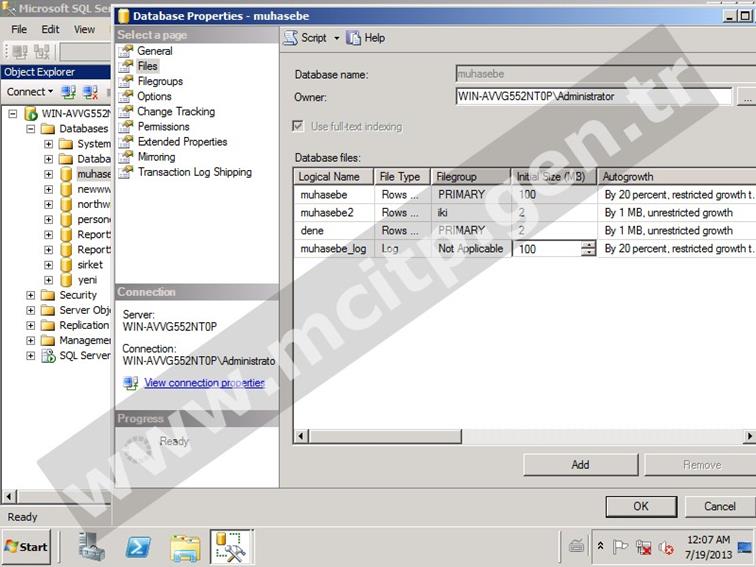The height and width of the screenshot is (567, 756).
Task: Click the Filegroup column header
Action: [x=471, y=176]
